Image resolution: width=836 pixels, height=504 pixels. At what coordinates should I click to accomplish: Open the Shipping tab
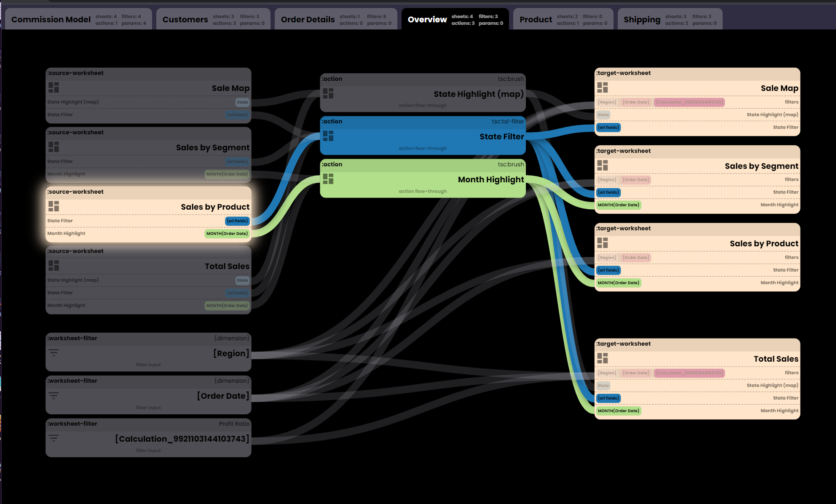tap(642, 19)
